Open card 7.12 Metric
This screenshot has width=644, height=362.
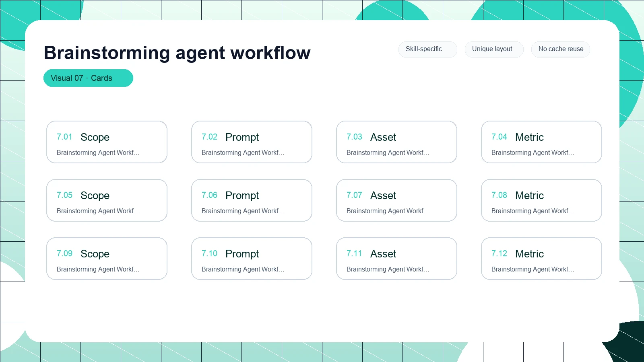(541, 259)
